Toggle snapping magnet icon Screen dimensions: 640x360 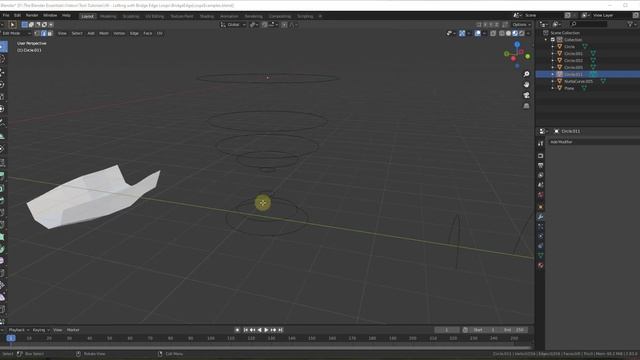tap(264, 25)
